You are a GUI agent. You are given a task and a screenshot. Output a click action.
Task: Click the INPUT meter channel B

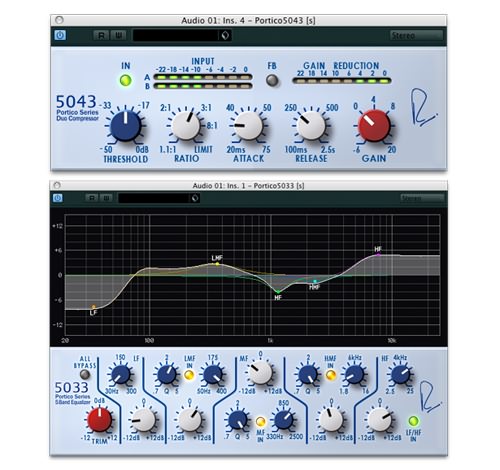(x=203, y=86)
